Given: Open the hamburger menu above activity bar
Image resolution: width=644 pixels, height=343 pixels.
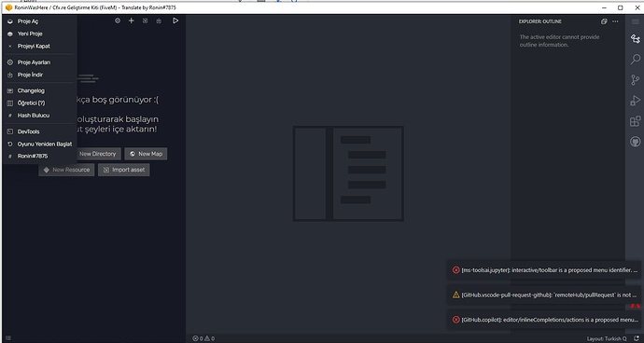Looking at the screenshot, I should pos(635,21).
